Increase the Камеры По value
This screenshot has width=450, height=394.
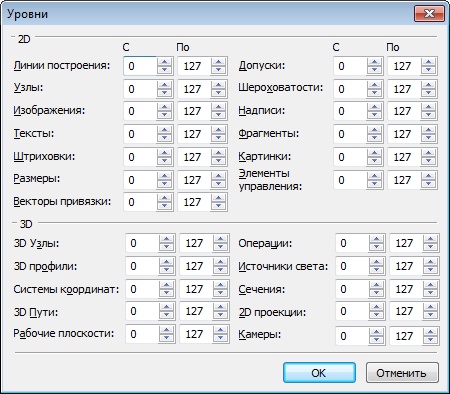point(430,332)
